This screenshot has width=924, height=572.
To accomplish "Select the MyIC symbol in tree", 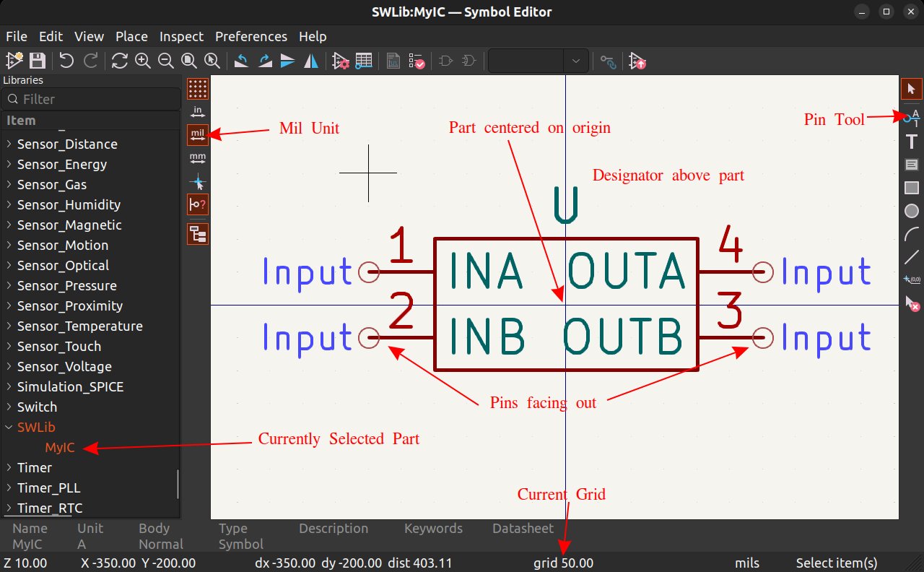I will point(60,448).
